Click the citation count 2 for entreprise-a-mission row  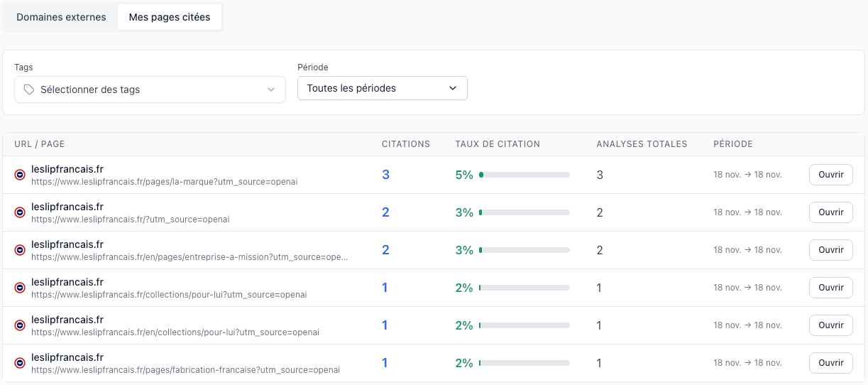385,250
